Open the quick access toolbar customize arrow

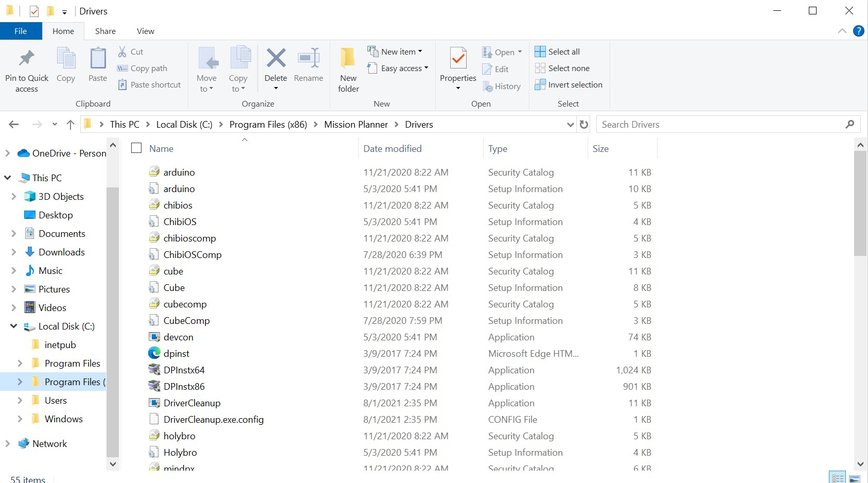pyautogui.click(x=64, y=11)
